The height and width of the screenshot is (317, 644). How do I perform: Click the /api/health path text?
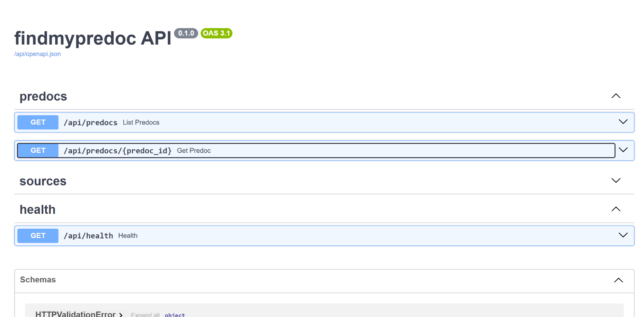(88, 236)
